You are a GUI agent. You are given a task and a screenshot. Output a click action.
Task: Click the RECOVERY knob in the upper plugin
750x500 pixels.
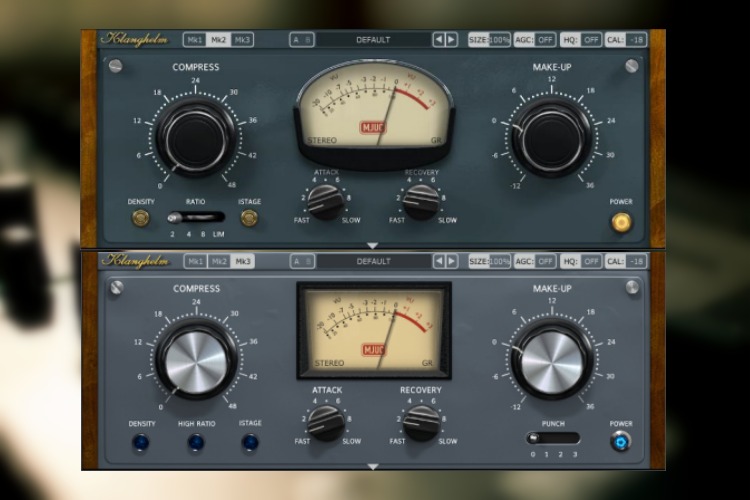coord(421,202)
